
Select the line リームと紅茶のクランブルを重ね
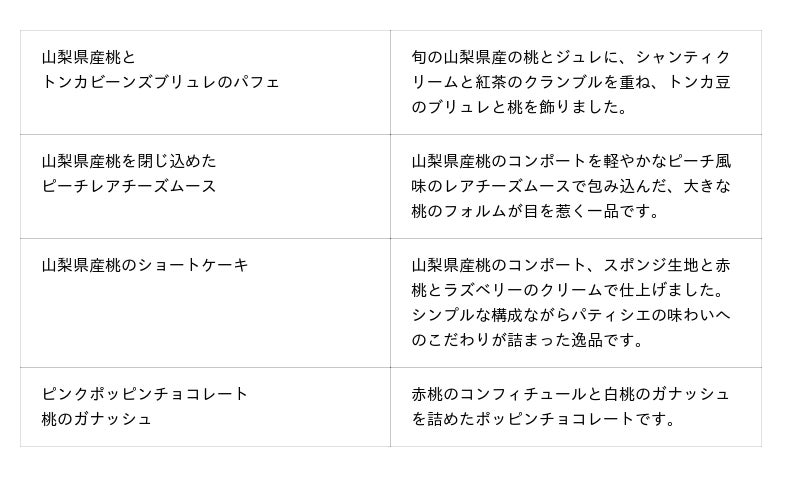pos(571,82)
